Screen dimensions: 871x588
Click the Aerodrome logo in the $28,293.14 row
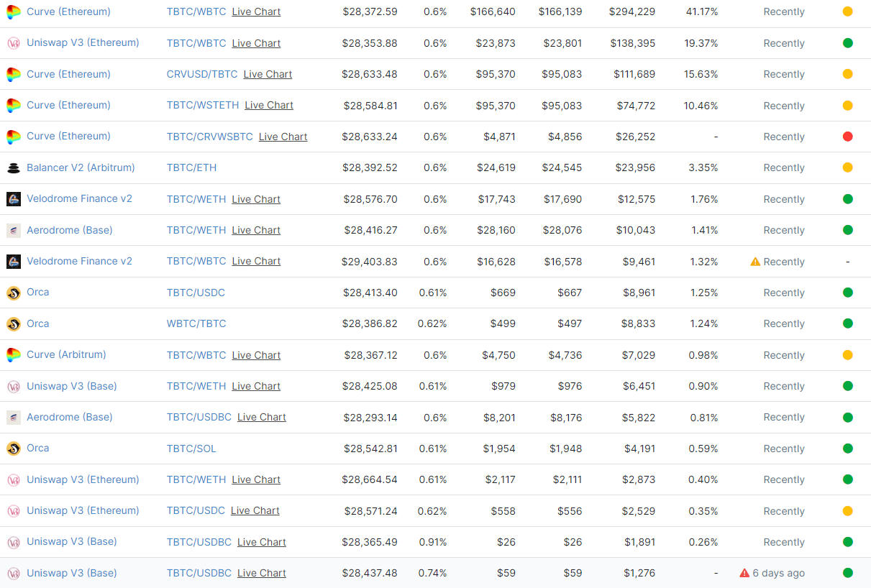tap(13, 417)
